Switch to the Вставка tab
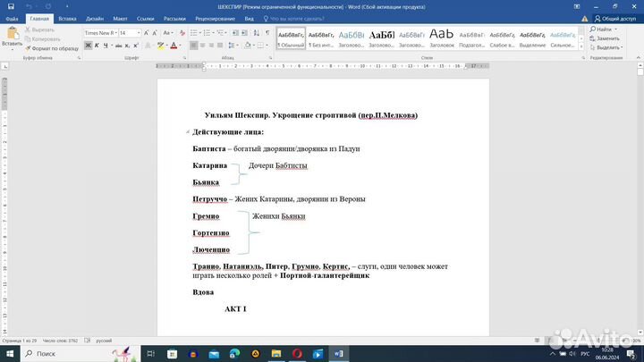Image resolution: width=644 pixels, height=362 pixels. [x=67, y=19]
